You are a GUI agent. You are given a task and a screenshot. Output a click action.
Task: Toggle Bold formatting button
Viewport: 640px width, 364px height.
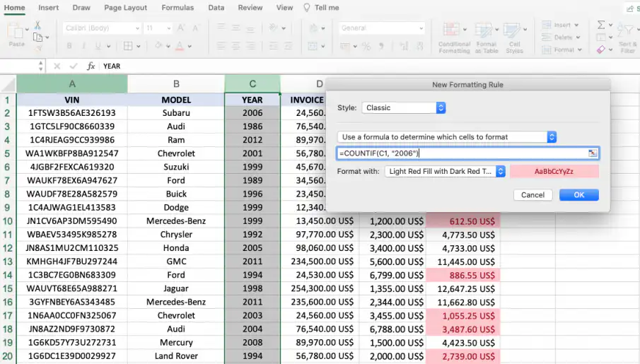pyautogui.click(x=69, y=46)
